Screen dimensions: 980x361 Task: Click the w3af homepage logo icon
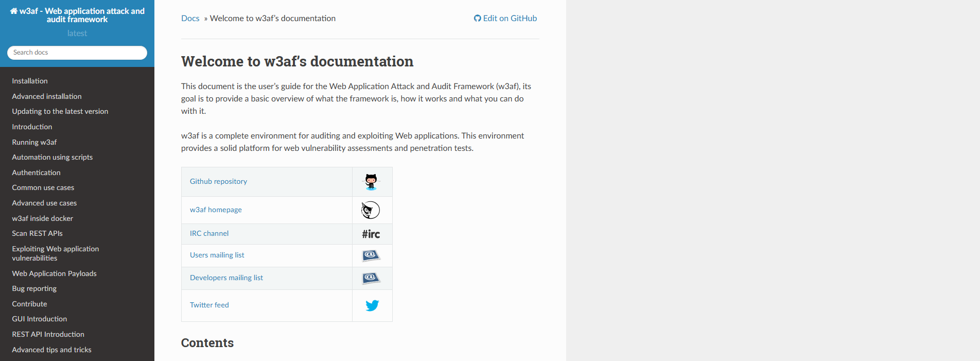(371, 210)
